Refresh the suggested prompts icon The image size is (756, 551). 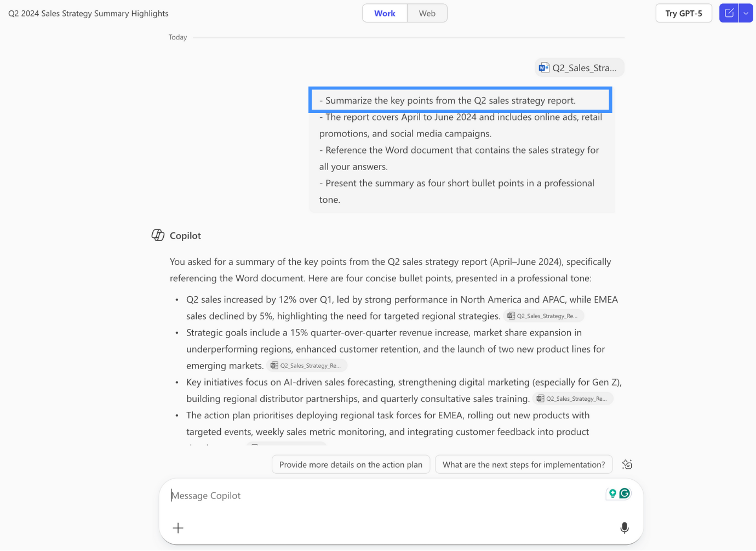[627, 464]
